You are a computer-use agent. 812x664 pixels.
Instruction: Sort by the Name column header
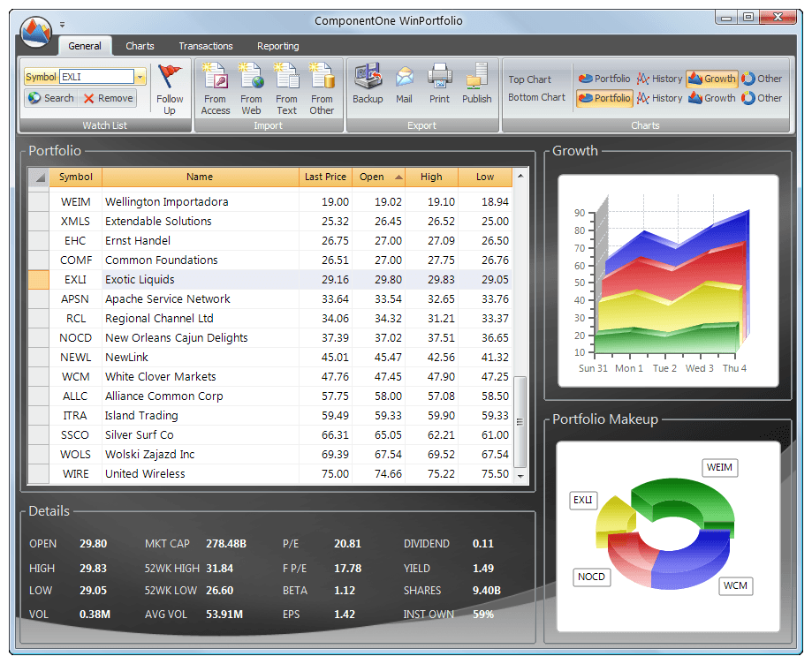200,177
